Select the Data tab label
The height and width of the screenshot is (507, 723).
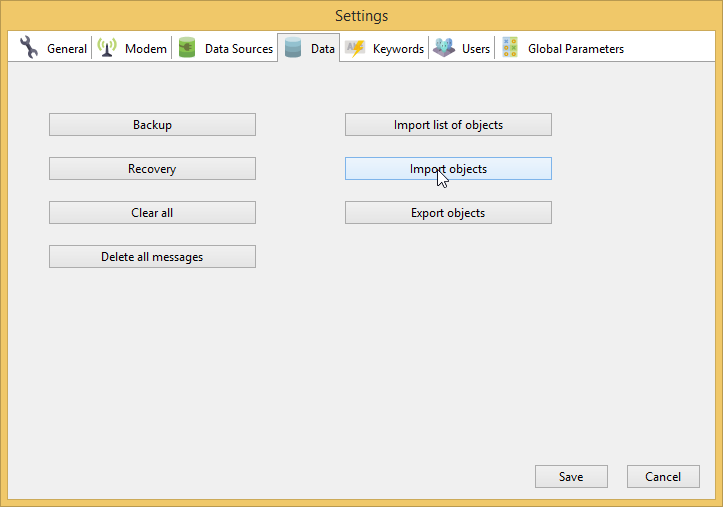(323, 49)
